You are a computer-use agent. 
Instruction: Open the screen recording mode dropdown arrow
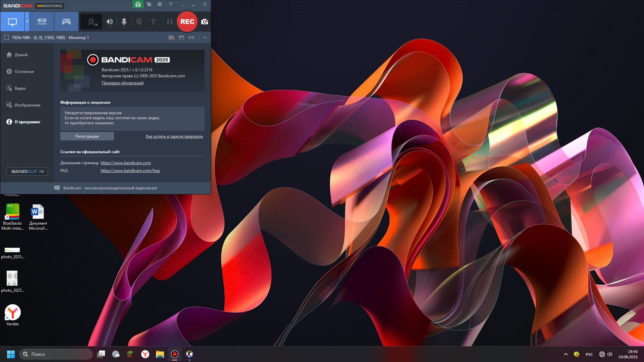coord(27,22)
